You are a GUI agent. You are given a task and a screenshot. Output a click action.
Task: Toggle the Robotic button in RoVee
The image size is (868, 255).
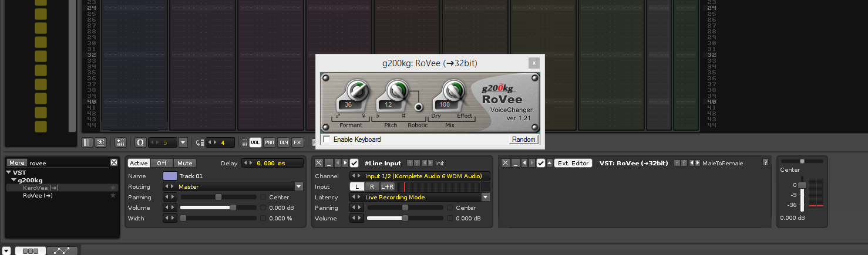point(419,107)
